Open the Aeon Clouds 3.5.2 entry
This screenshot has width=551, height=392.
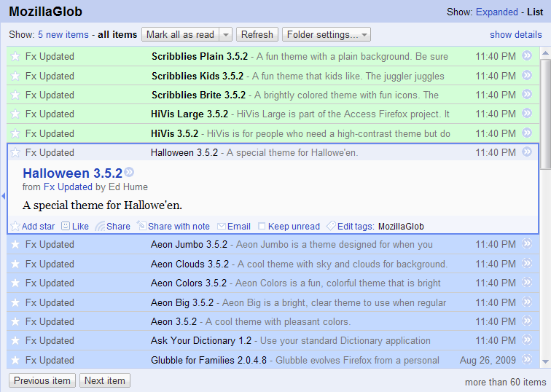click(x=273, y=264)
